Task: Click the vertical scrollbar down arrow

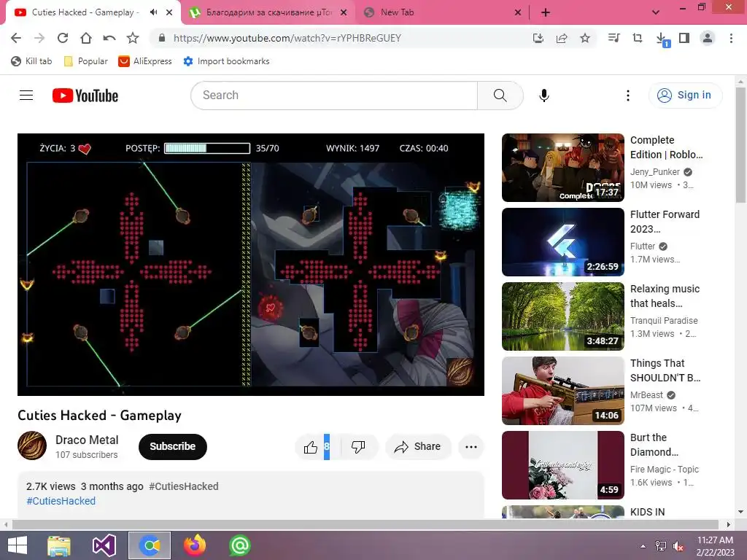Action: pyautogui.click(x=740, y=512)
